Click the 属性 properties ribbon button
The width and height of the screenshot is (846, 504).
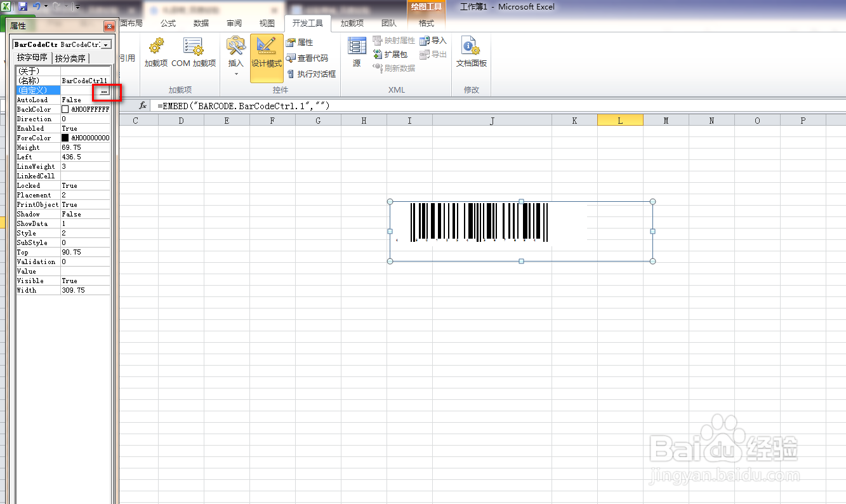pyautogui.click(x=300, y=42)
